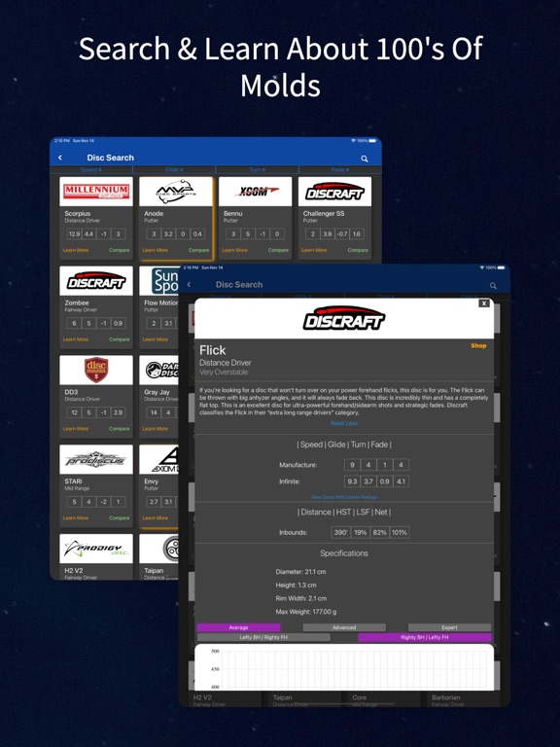Viewport: 560px width, 747px height.
Task: Click View Discs With Similar Ratings
Action: pyautogui.click(x=344, y=497)
